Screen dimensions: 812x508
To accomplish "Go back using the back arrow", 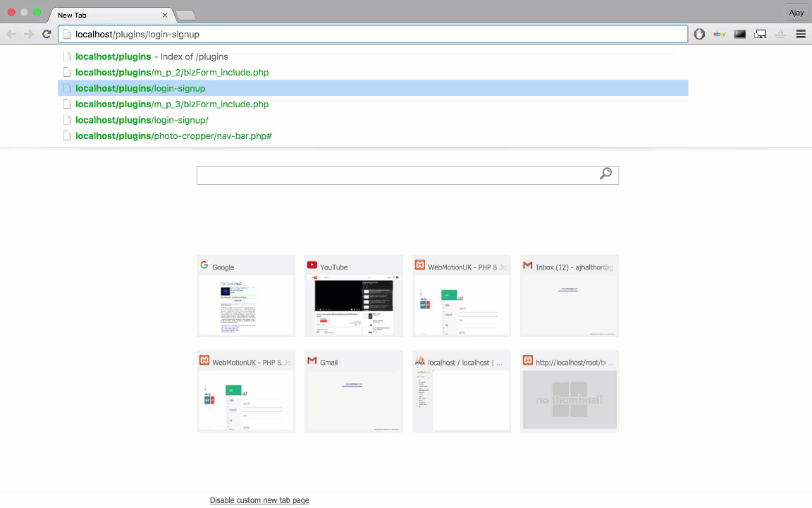I will point(11,34).
